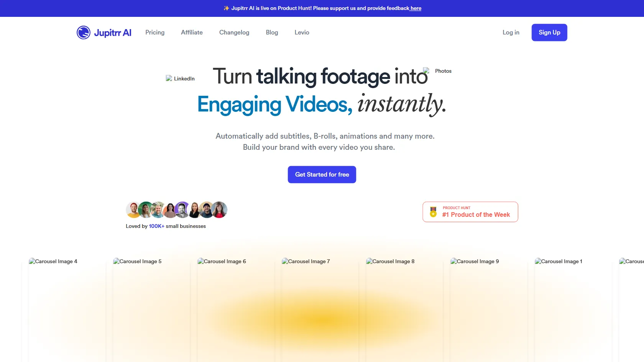Click the LinkedIn image icon

click(169, 78)
